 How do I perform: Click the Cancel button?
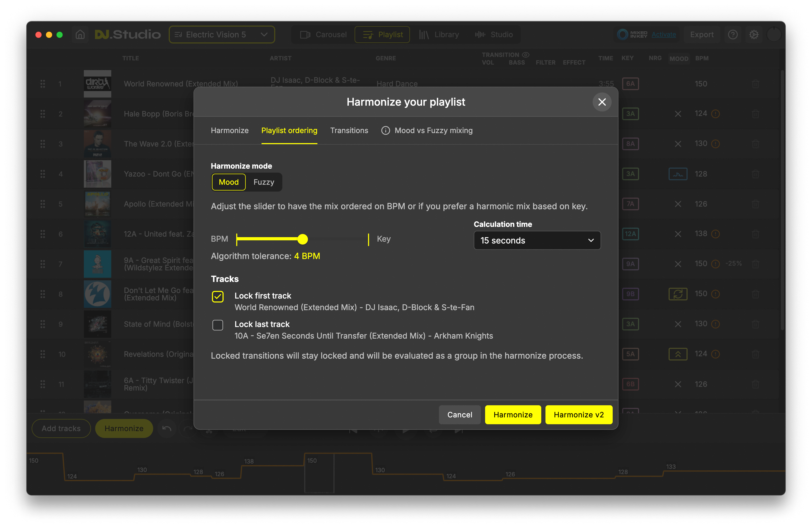coord(460,415)
